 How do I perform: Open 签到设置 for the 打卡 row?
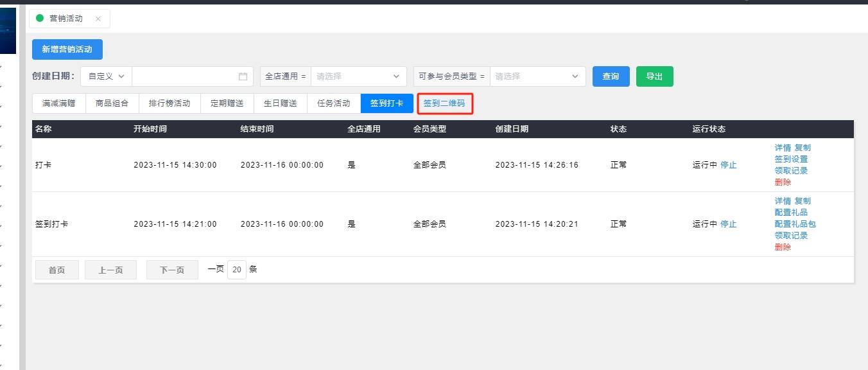(791, 159)
